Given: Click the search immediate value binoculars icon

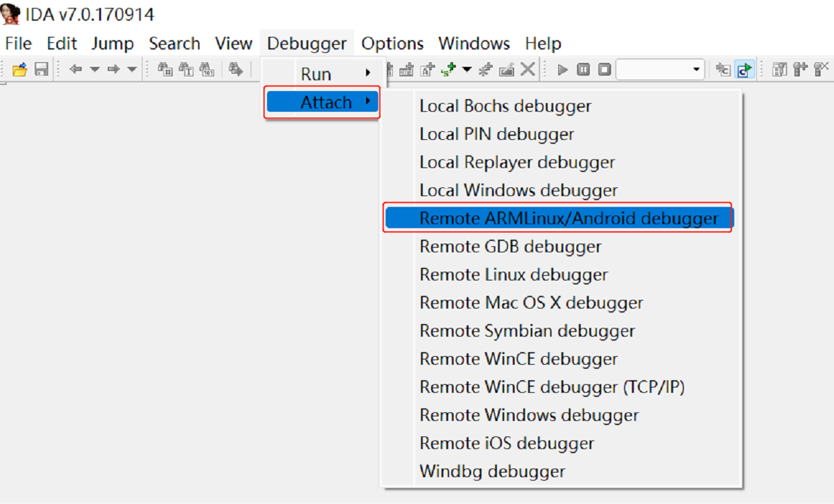Looking at the screenshot, I should [x=166, y=69].
